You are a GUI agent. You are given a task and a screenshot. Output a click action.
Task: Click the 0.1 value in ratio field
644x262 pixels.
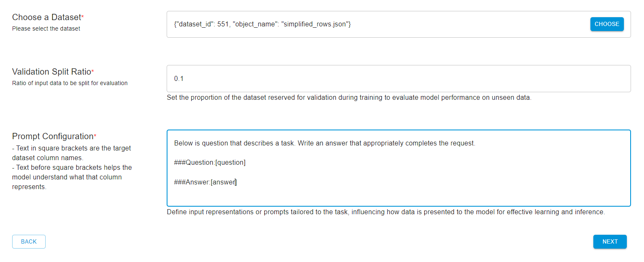point(179,78)
